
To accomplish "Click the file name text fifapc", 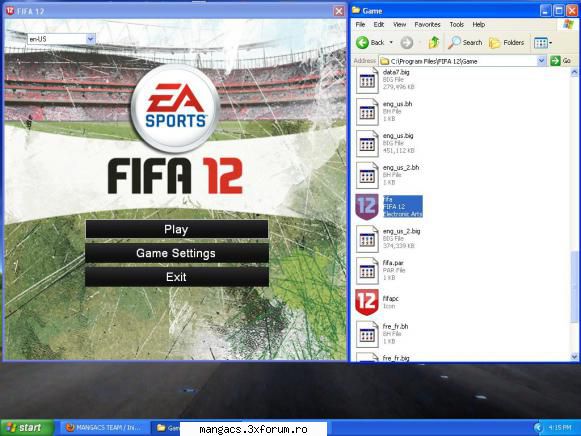I will click(x=391, y=299).
